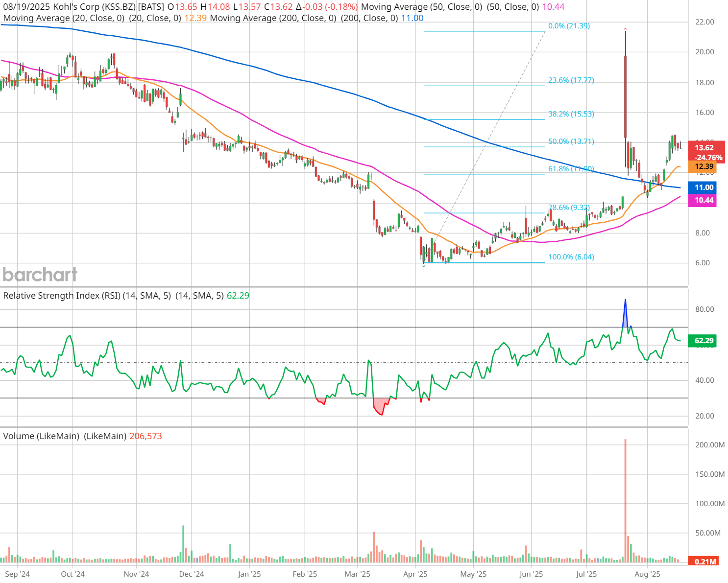Click the May '25 date label
Screen dimensions: 728x583
click(474, 574)
